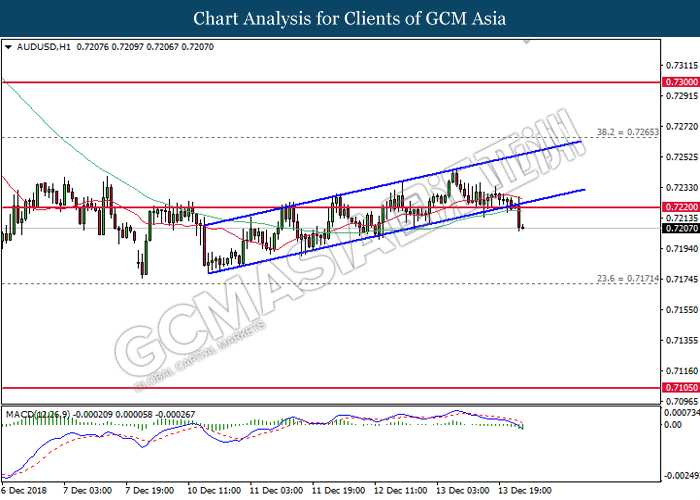Click the 7 Dec 19:00 time label

click(x=150, y=491)
